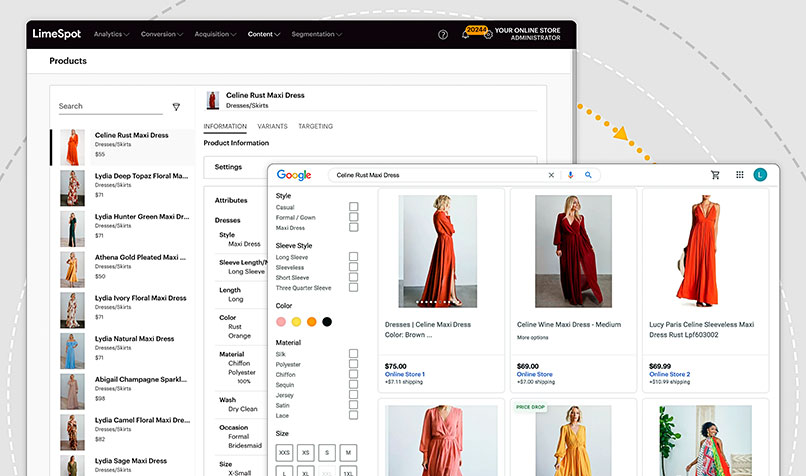
Task: Select Lydia Deep Topaz Floral product row
Action: pos(123,188)
